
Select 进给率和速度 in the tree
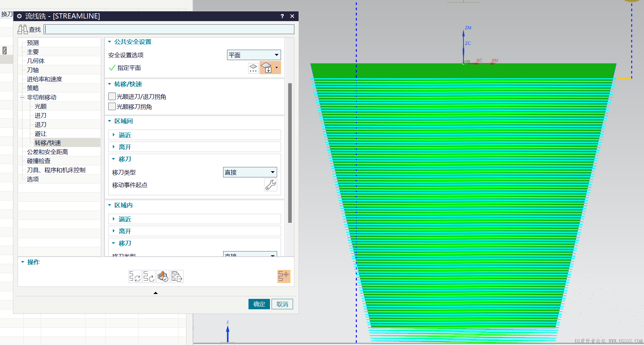tap(45, 79)
